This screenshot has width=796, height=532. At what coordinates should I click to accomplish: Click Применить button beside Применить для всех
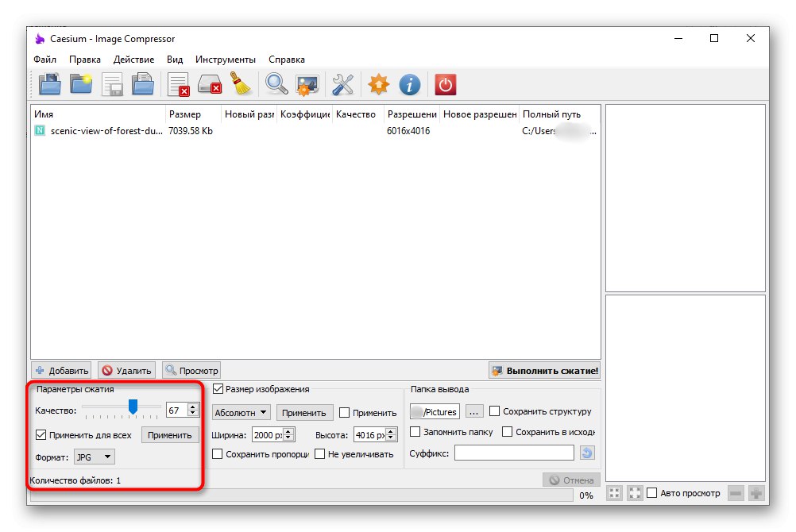[169, 435]
